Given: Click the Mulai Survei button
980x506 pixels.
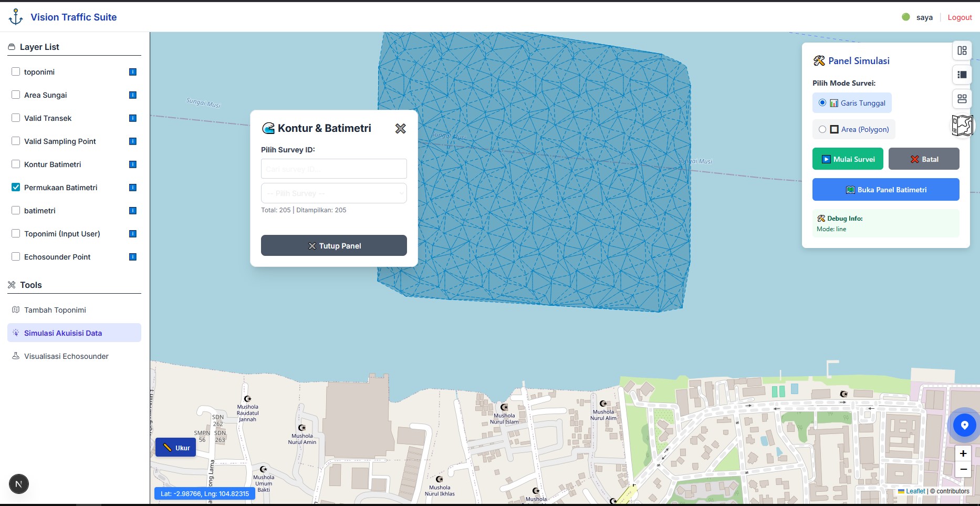Looking at the screenshot, I should pos(848,159).
